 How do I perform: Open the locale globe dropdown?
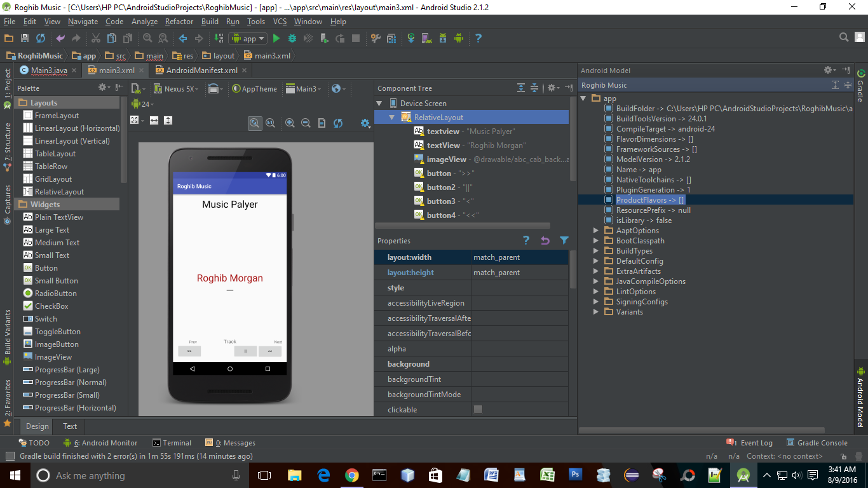pyautogui.click(x=339, y=88)
